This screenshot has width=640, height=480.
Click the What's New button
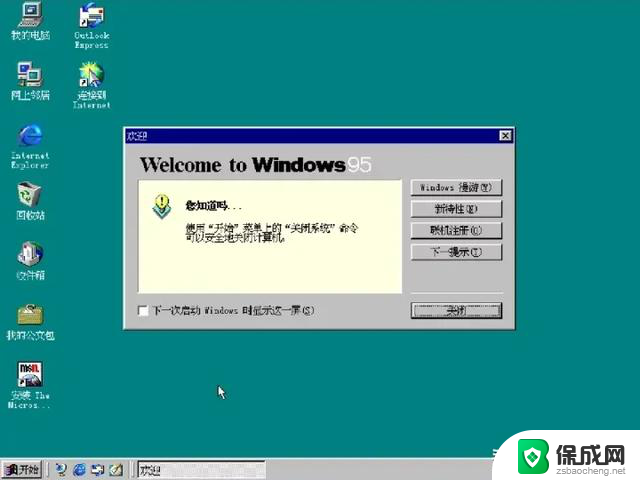coord(456,209)
